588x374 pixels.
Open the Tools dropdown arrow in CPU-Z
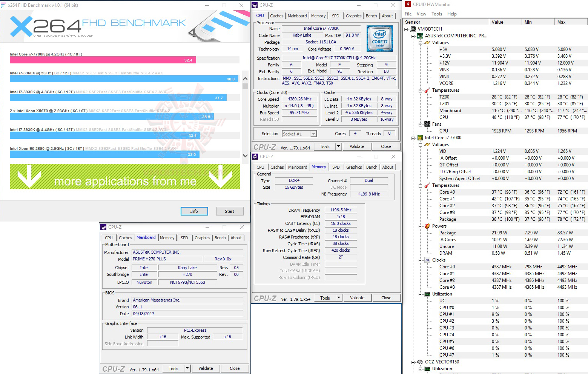pos(338,146)
